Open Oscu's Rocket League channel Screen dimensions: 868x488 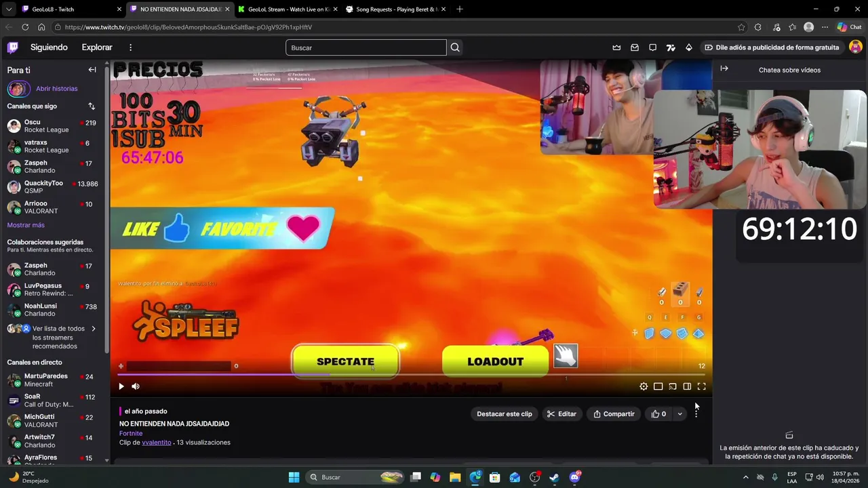coord(52,126)
